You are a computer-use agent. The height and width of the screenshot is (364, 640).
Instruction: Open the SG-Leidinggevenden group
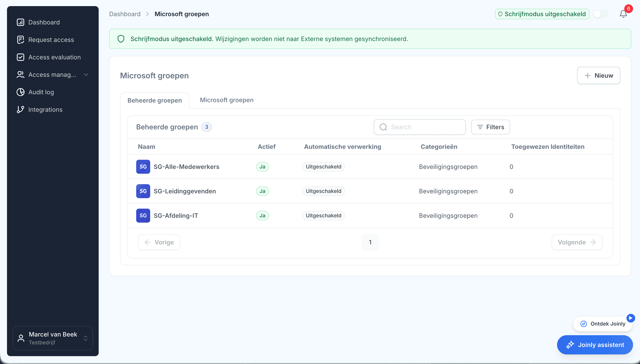(x=185, y=191)
